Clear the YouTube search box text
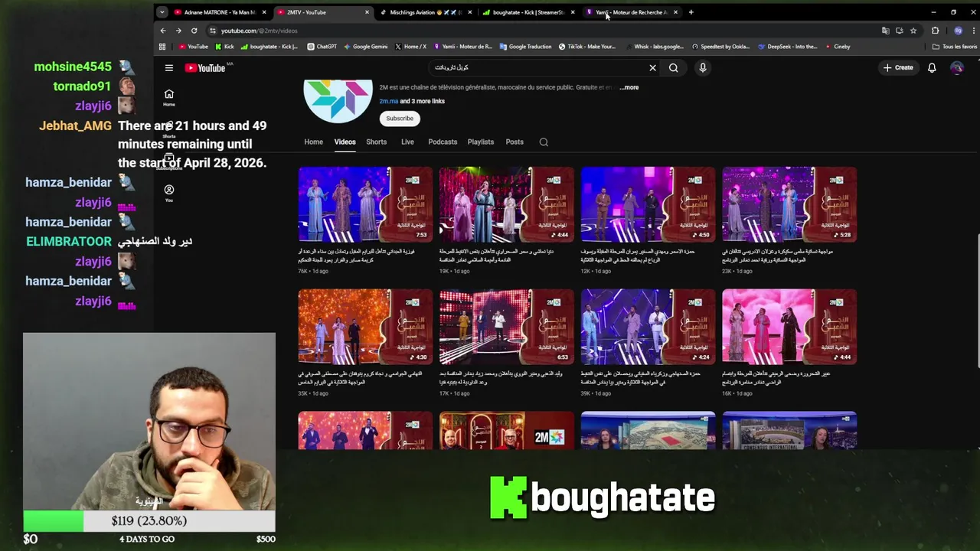 point(652,68)
